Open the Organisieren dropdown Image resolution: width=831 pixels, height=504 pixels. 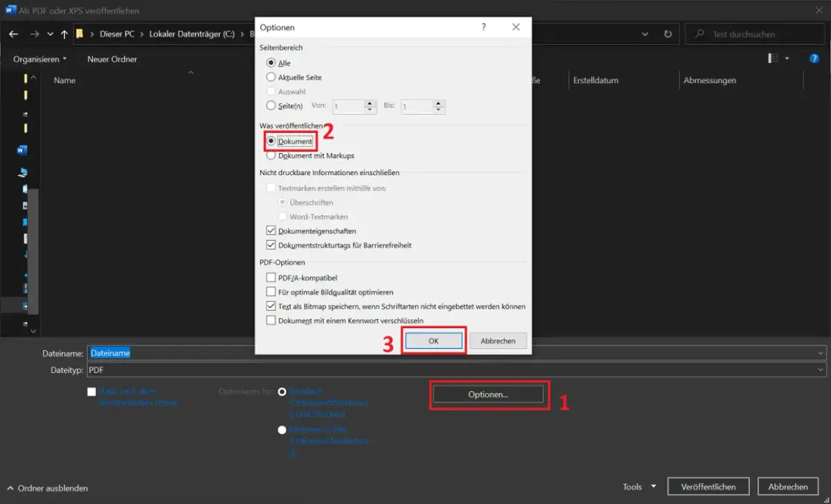[x=38, y=59]
